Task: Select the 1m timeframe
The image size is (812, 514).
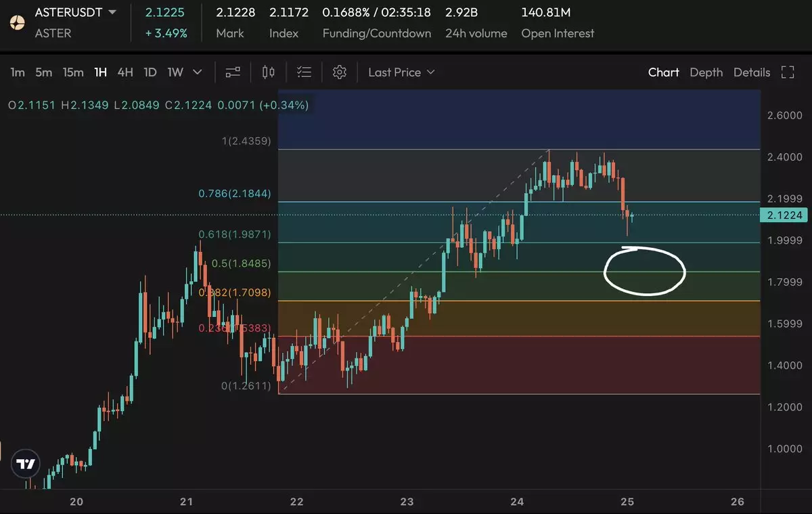Action: click(x=18, y=72)
